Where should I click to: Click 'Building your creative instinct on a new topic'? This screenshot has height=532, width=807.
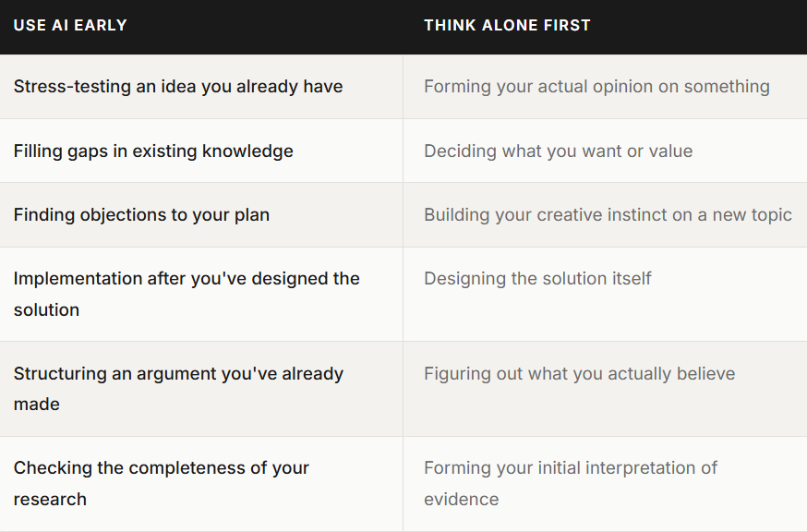tap(608, 215)
